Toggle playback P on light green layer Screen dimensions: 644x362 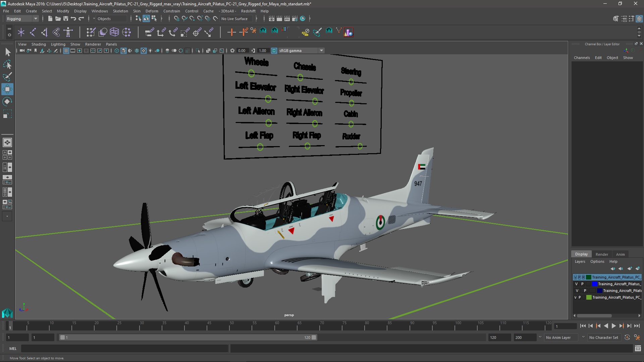click(580, 297)
